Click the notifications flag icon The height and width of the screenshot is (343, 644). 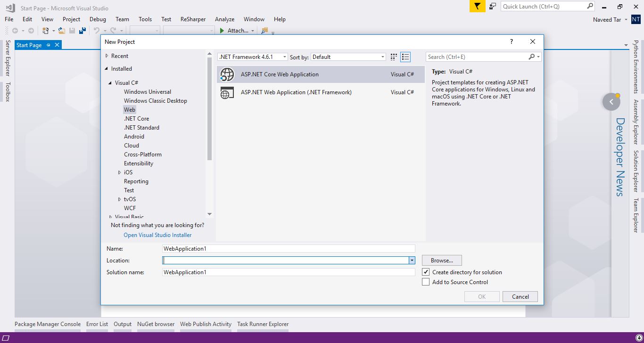[x=477, y=7]
